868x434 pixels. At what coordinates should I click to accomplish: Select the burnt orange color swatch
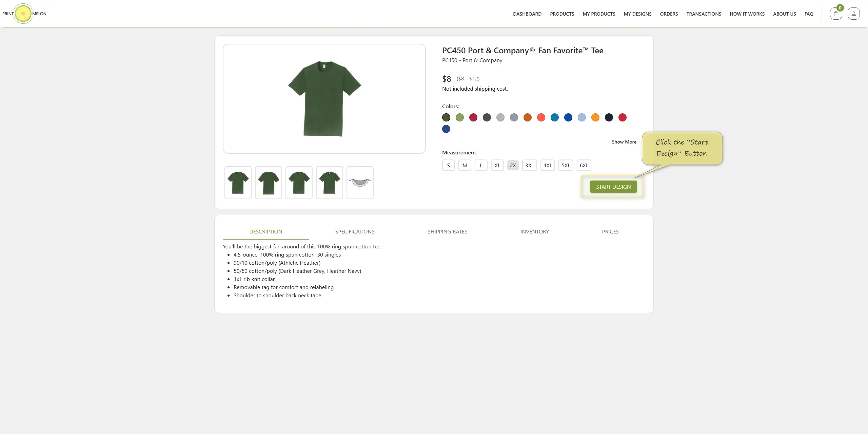coord(527,117)
